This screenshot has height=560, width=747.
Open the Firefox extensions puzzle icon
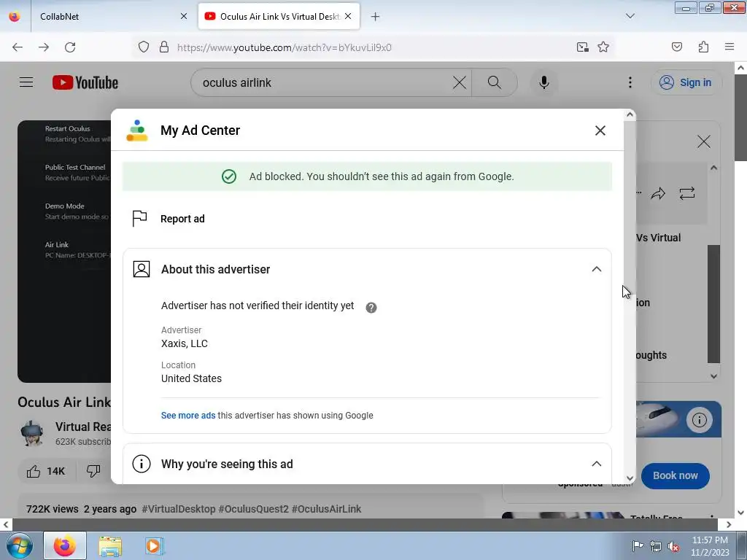[703, 47]
